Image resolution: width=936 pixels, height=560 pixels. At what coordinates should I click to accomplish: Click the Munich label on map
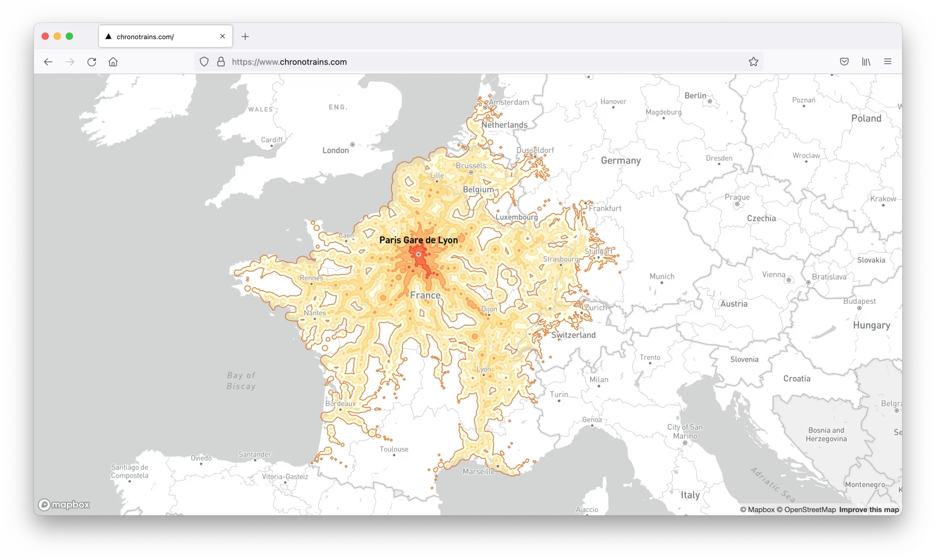[662, 276]
